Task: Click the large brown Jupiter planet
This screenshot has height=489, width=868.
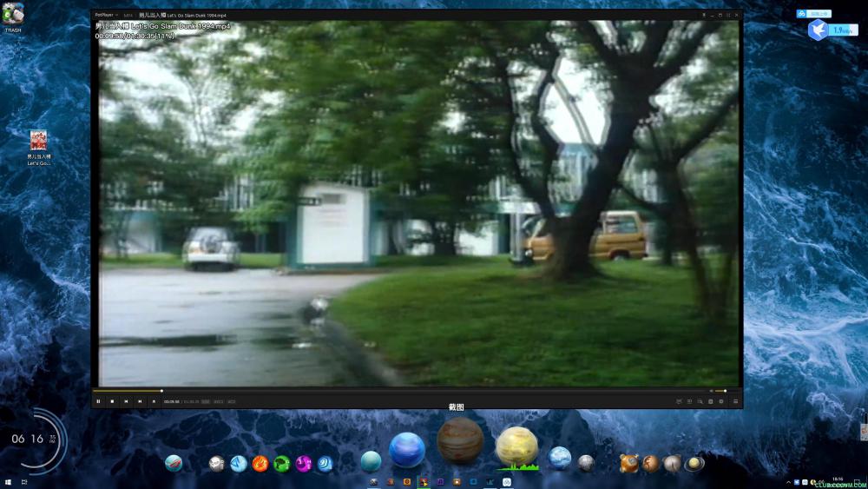Action: pos(460,440)
